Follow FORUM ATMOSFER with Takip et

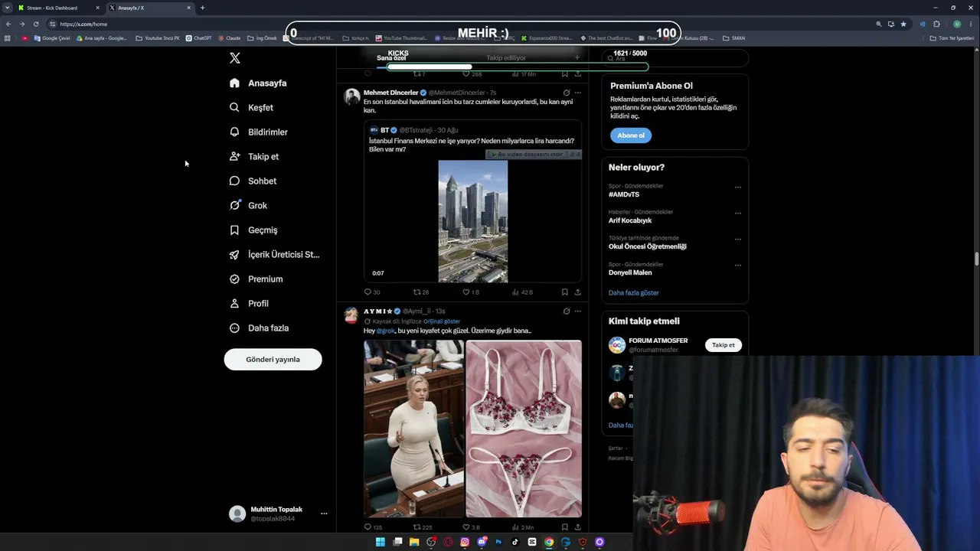tap(724, 345)
